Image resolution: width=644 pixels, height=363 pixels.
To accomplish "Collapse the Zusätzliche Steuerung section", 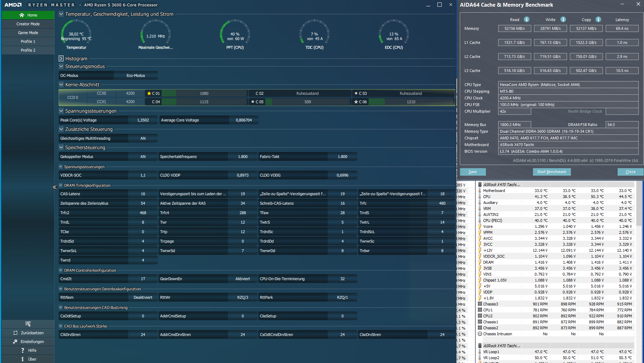I will click(x=61, y=129).
